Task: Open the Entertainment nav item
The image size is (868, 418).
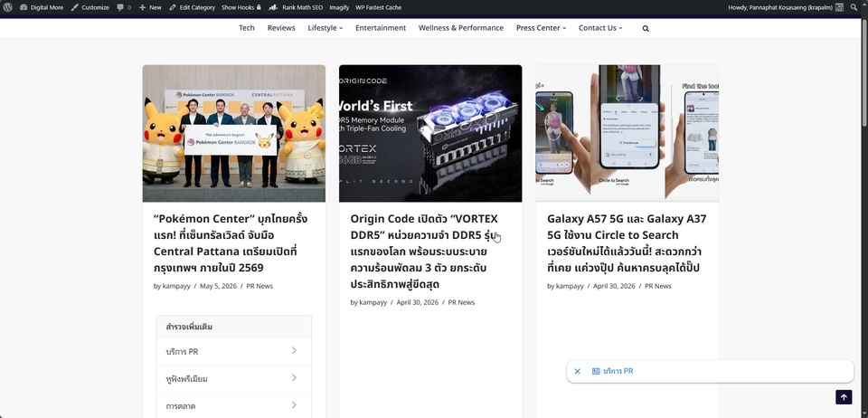Action: coord(381,28)
